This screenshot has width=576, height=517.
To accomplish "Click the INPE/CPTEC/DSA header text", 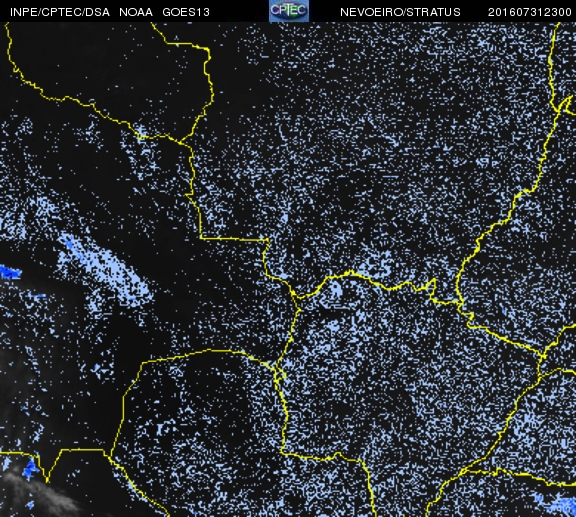I will (x=60, y=12).
